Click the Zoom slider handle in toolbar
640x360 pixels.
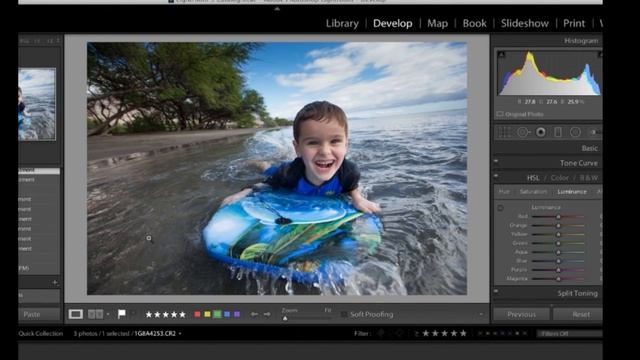tap(285, 318)
